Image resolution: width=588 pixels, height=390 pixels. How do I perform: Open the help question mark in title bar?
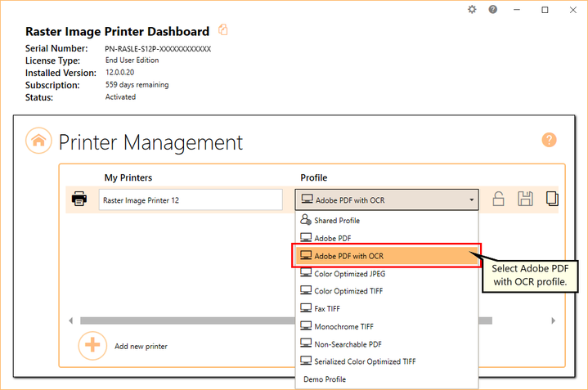click(x=493, y=9)
